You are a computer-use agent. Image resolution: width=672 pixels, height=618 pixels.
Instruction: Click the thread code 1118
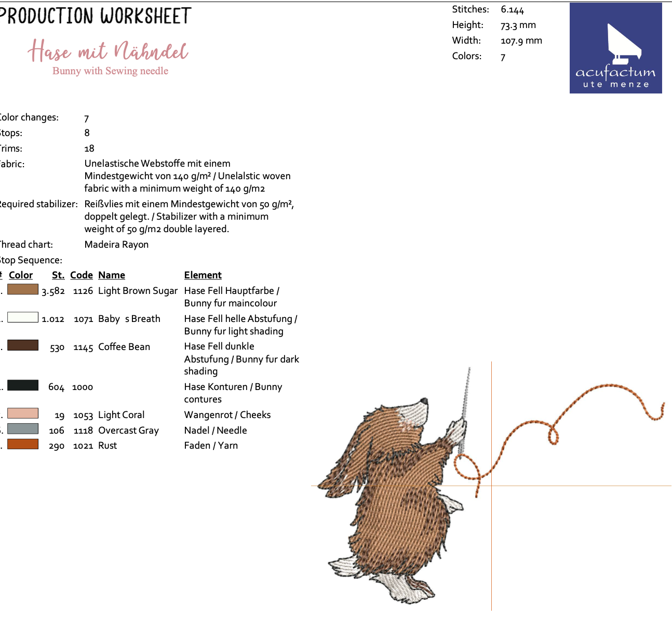83,431
